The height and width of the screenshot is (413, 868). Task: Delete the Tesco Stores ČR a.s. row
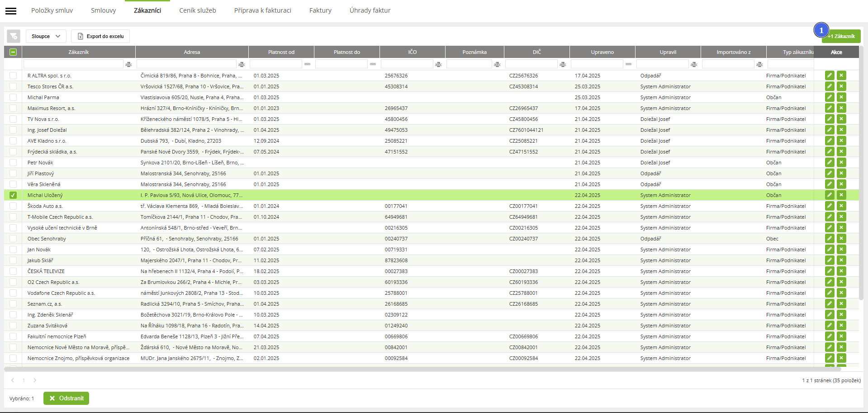pos(841,86)
